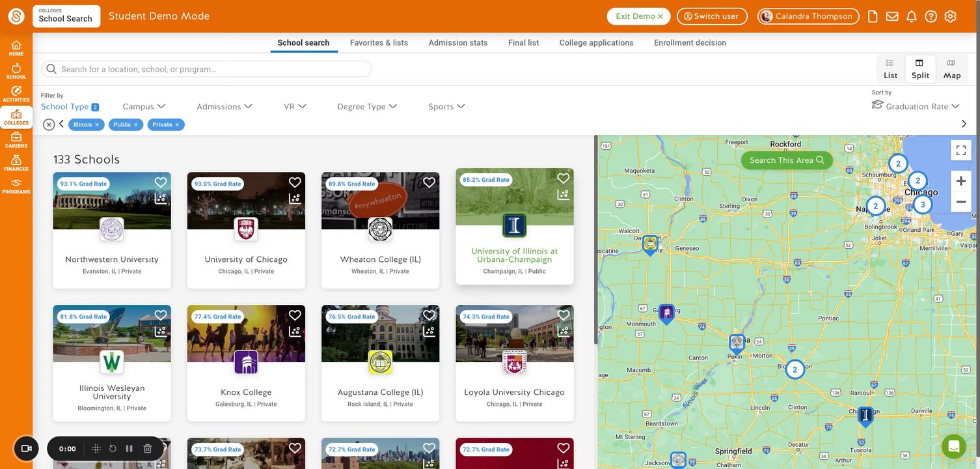Click the results vertical scrollbar
Image resolution: width=980 pixels, height=469 pixels.
pos(596,240)
